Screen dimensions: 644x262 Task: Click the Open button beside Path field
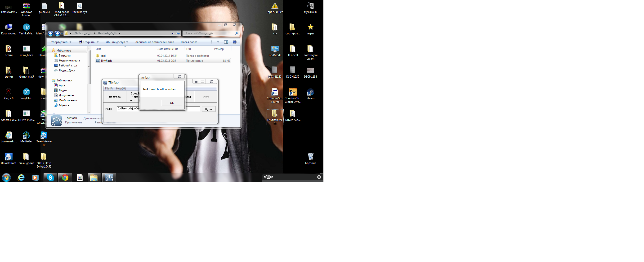pyautogui.click(x=208, y=109)
